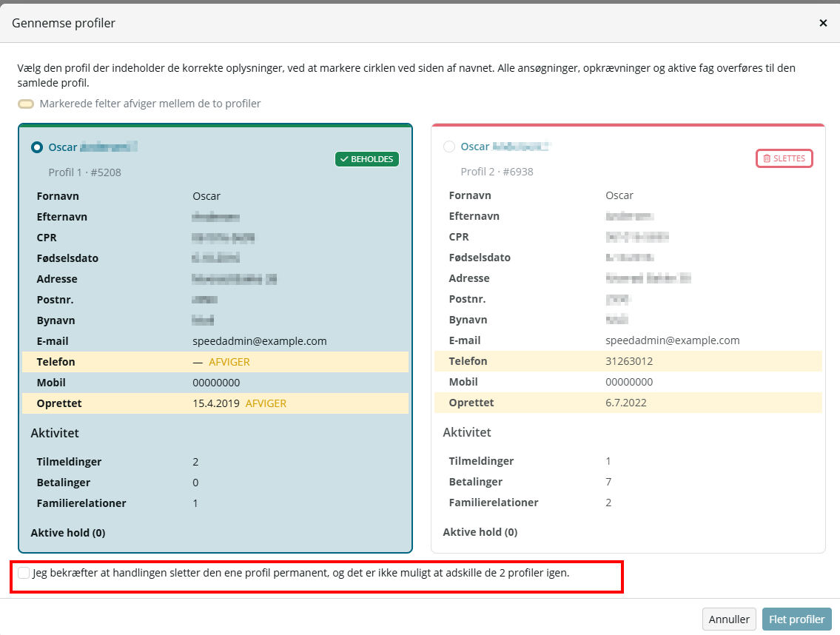This screenshot has width=840, height=635.
Task: Click the Gennemse profiler dialog title
Action: tap(63, 24)
